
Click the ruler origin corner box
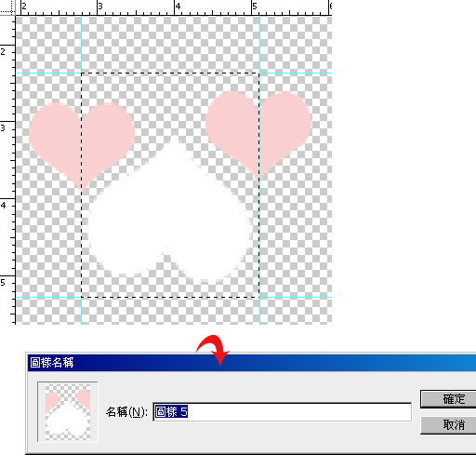coord(7,7)
